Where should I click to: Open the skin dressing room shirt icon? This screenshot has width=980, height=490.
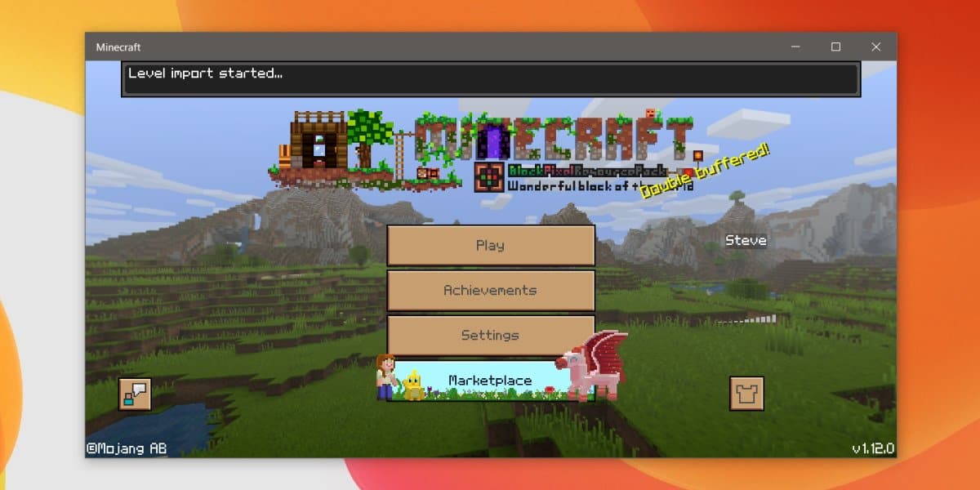[x=746, y=394]
